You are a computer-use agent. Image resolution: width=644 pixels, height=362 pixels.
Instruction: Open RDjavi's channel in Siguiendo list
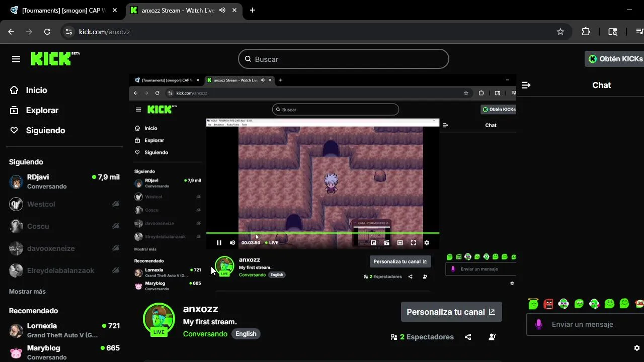click(x=64, y=182)
